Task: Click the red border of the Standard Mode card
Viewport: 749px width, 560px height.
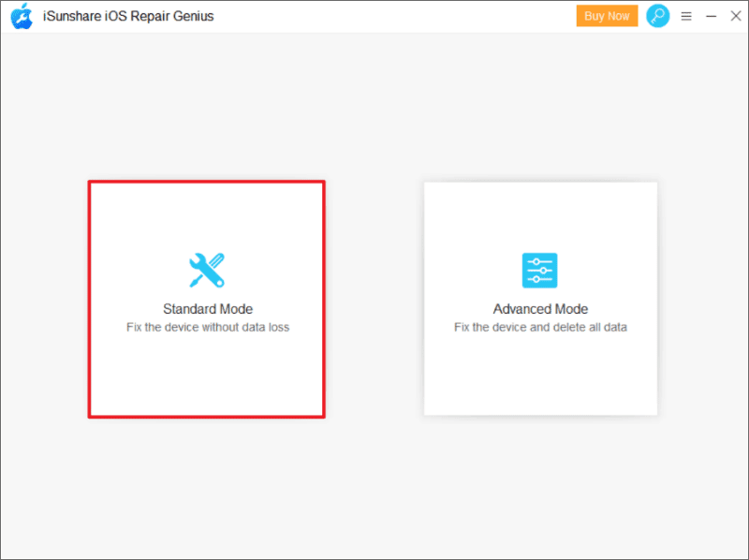Action: pos(89,300)
